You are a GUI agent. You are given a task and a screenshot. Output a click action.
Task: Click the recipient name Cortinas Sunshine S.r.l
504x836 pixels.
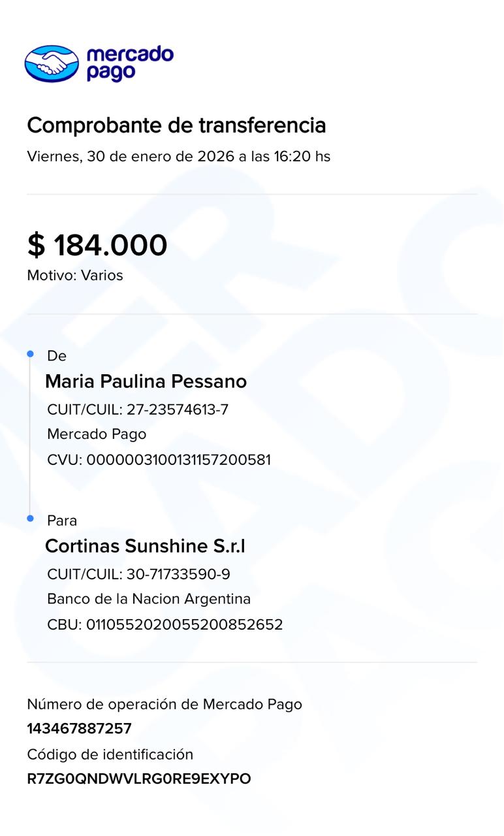[x=145, y=546]
